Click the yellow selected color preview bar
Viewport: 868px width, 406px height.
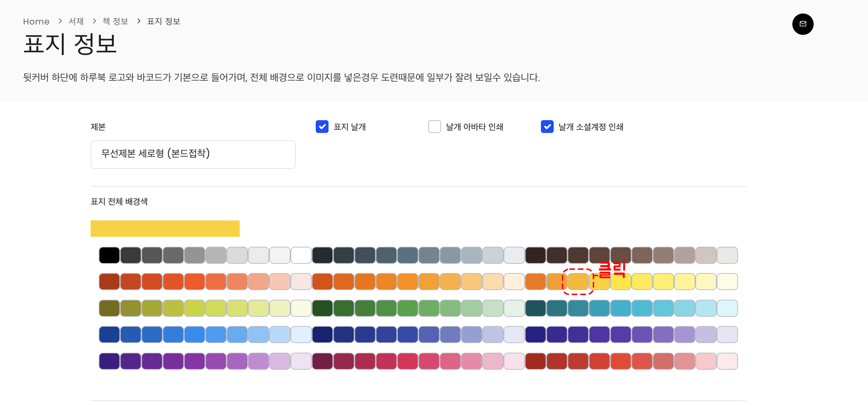coord(165,229)
